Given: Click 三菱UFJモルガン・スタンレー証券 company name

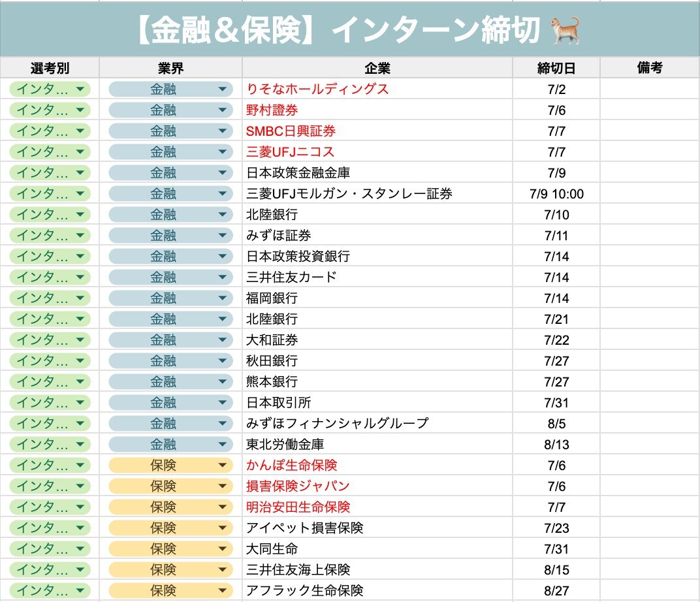Looking at the screenshot, I should point(349,194).
